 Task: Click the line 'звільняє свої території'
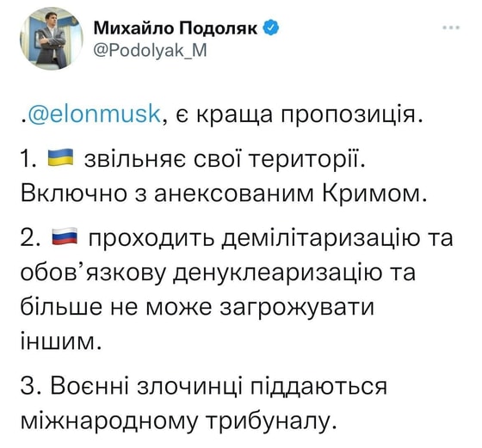tap(222, 159)
